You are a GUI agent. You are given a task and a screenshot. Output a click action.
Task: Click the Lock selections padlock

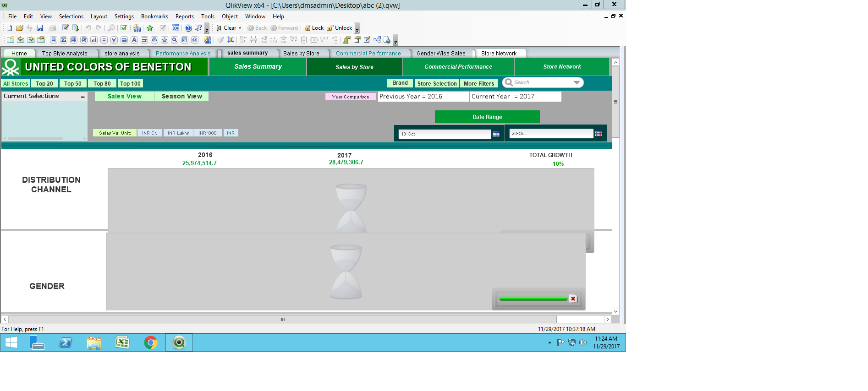314,28
